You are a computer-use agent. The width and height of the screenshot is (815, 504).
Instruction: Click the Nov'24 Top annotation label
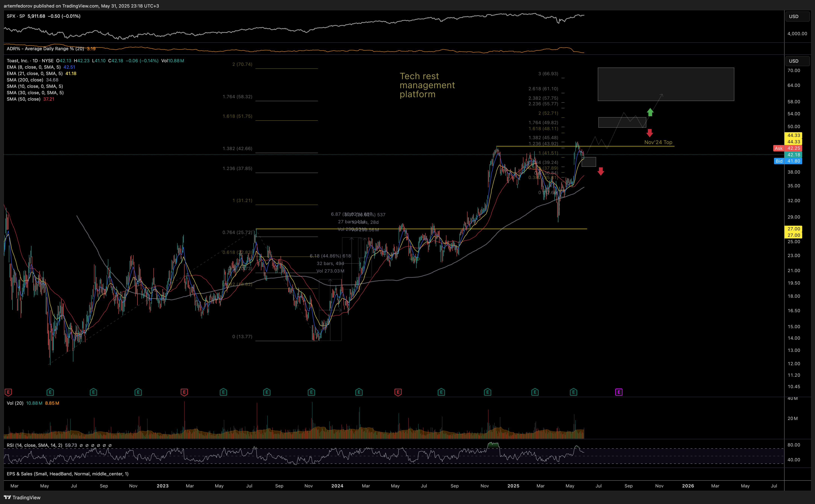(658, 142)
